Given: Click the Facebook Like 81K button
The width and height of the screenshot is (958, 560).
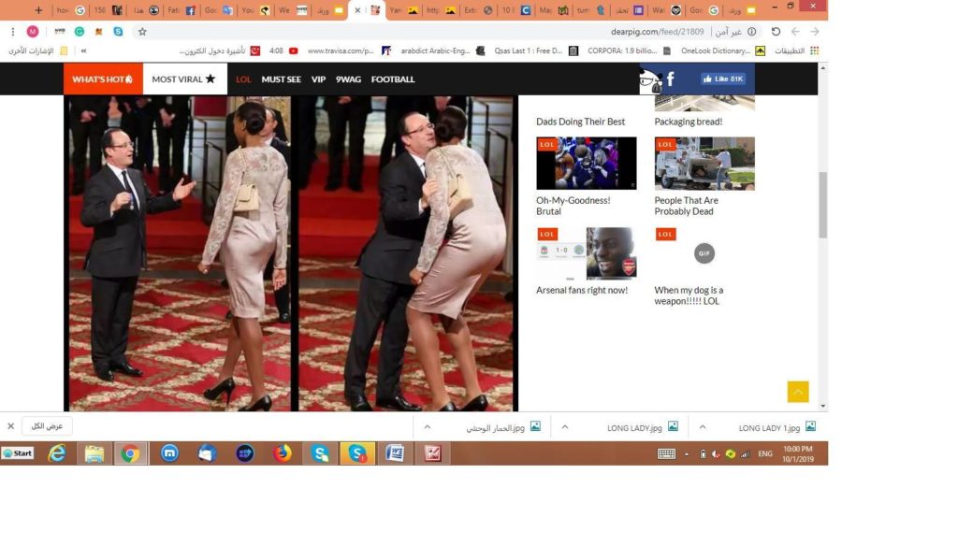Looking at the screenshot, I should click(723, 79).
